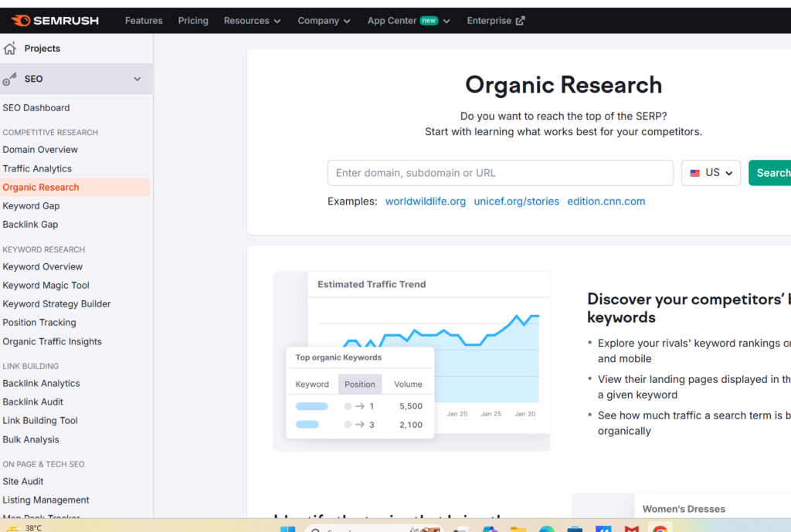Open SEO Dashboard
This screenshot has height=532, width=791.
pyautogui.click(x=36, y=108)
